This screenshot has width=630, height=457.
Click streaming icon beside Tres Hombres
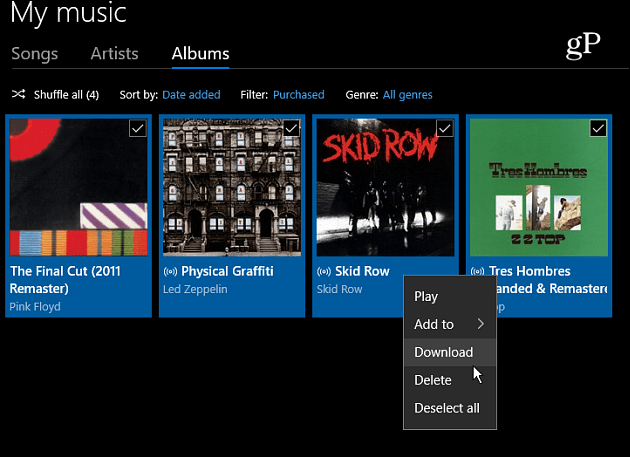[x=477, y=272]
